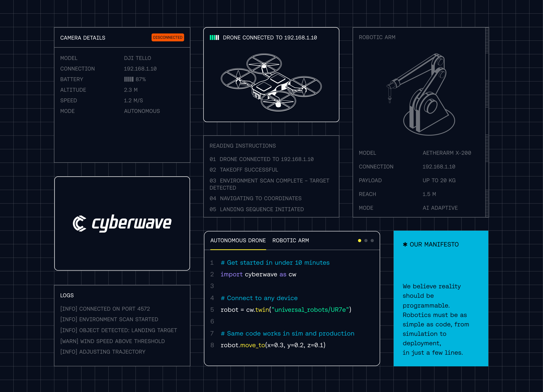Click the 87% battery level indicator
Screen dimensions: 543x392
pyautogui.click(x=140, y=79)
